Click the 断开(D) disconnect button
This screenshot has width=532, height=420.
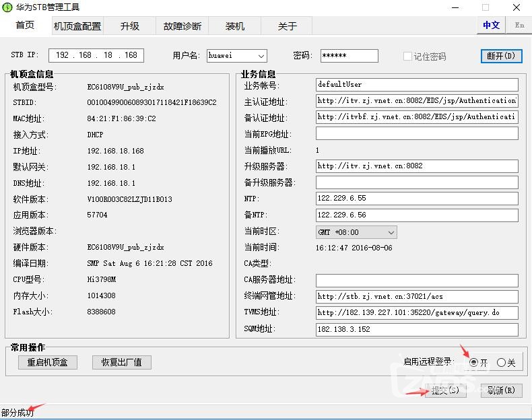pos(501,56)
